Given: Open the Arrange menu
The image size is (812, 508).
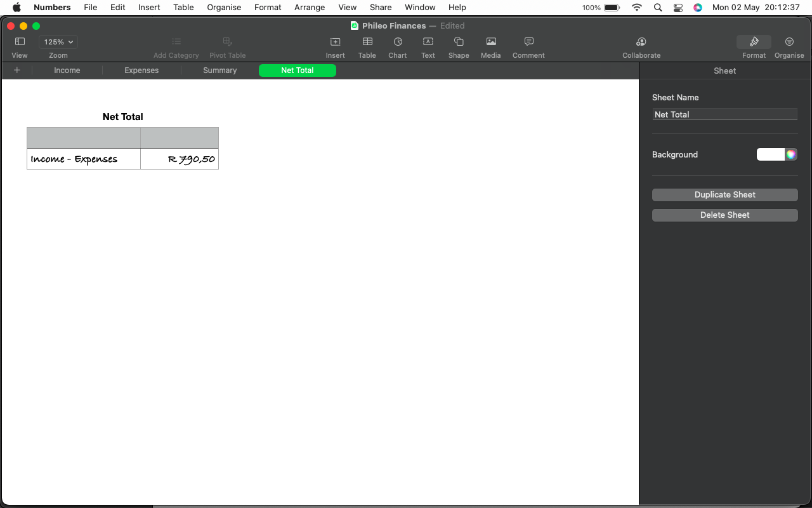Looking at the screenshot, I should [x=310, y=8].
